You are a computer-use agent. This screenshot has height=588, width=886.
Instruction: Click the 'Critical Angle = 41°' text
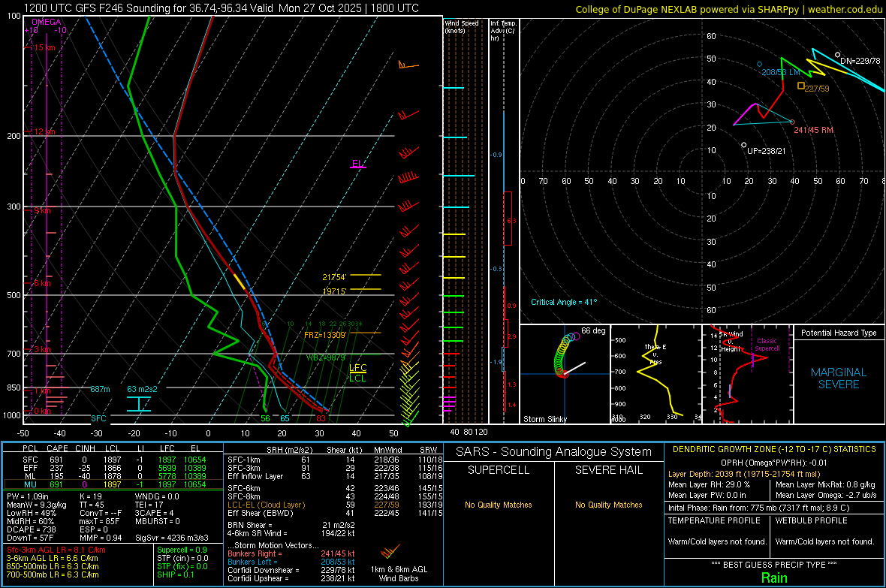(x=563, y=302)
